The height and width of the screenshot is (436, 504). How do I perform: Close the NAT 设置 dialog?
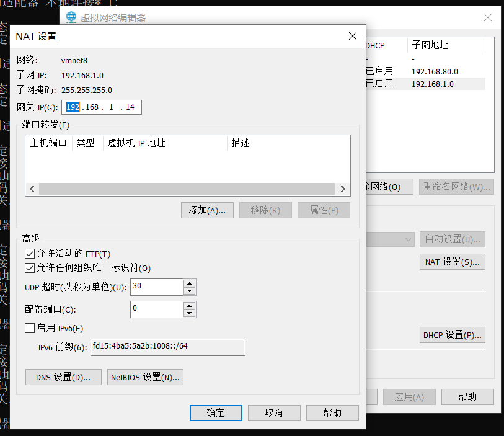[x=353, y=36]
